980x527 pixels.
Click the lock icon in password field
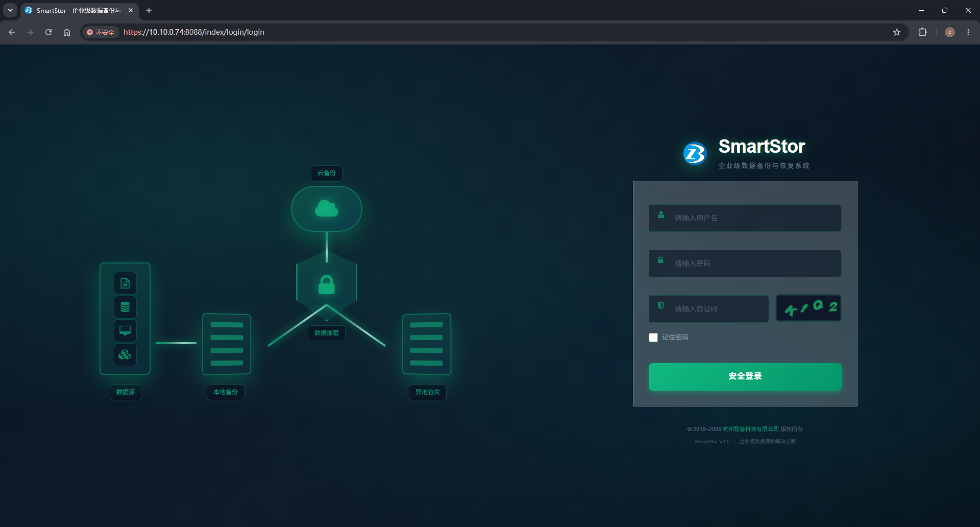(660, 260)
